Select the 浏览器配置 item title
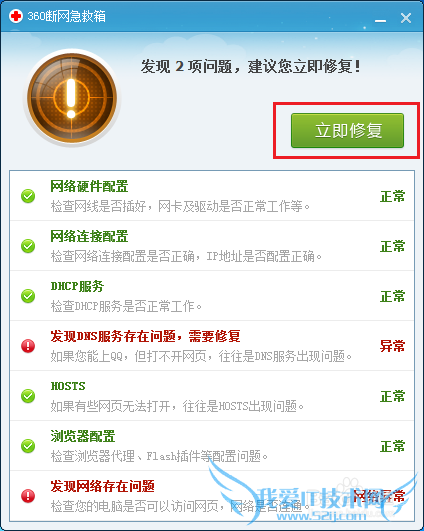Image resolution: width=424 pixels, height=531 pixels. tap(83, 436)
